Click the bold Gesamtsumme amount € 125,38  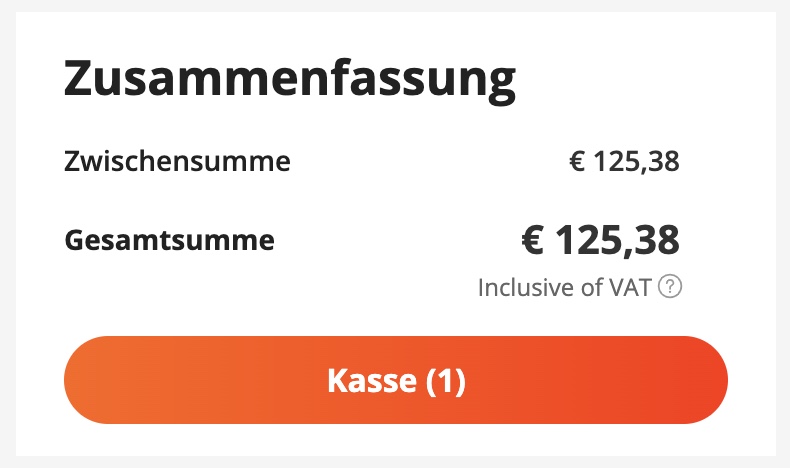600,240
